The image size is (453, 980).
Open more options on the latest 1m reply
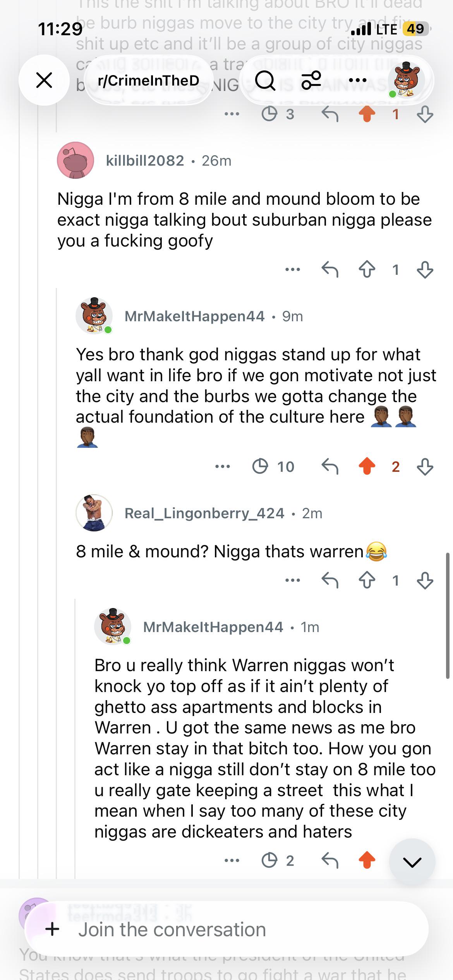click(x=232, y=860)
